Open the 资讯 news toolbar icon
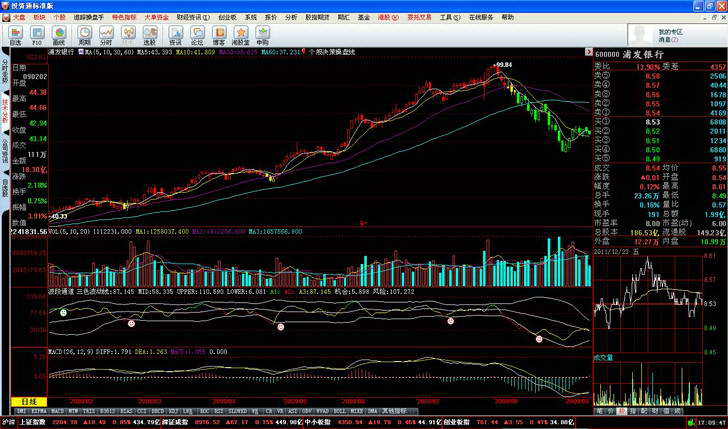728x429 pixels. (176, 35)
